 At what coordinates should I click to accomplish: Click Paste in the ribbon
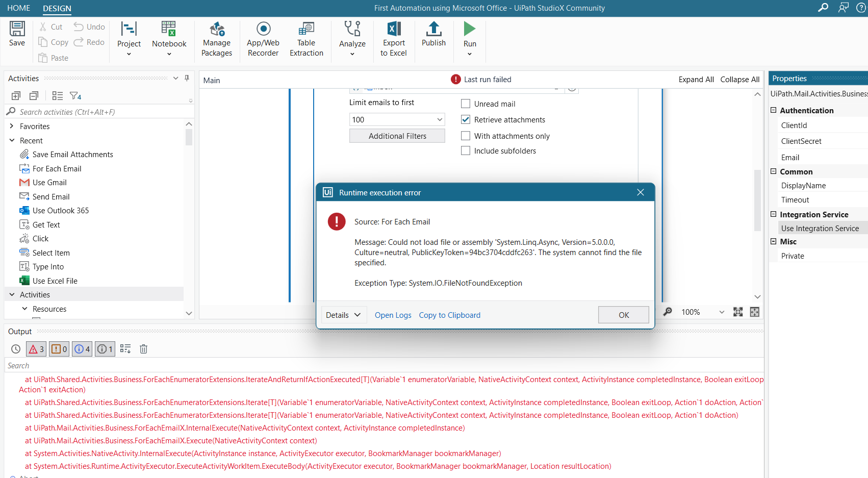point(54,58)
